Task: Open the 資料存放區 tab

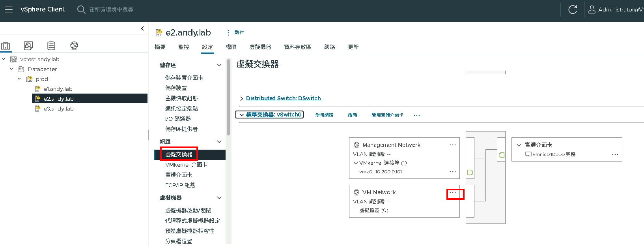Action: pyautogui.click(x=298, y=47)
